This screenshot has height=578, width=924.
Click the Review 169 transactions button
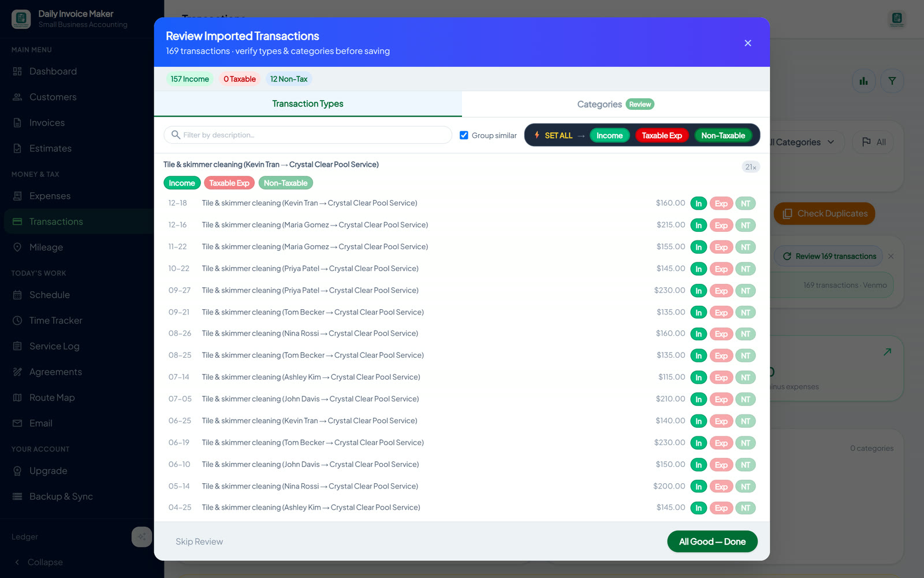pyautogui.click(x=829, y=256)
